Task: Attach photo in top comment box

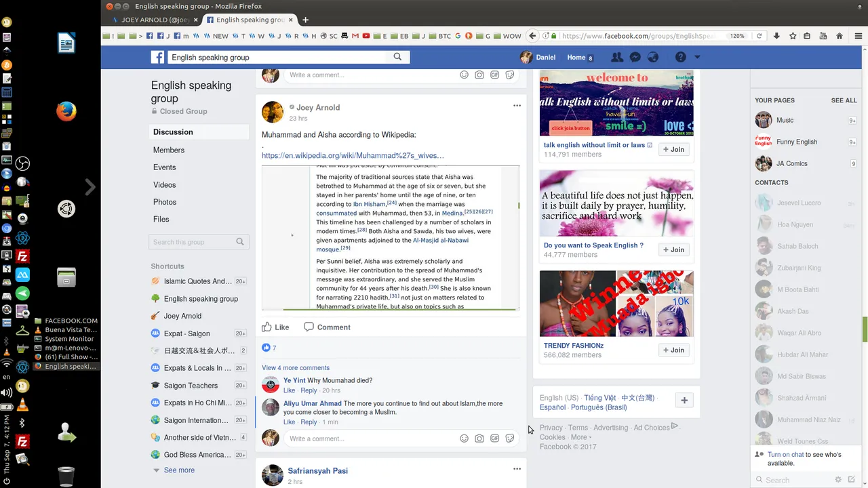Action: 479,75
